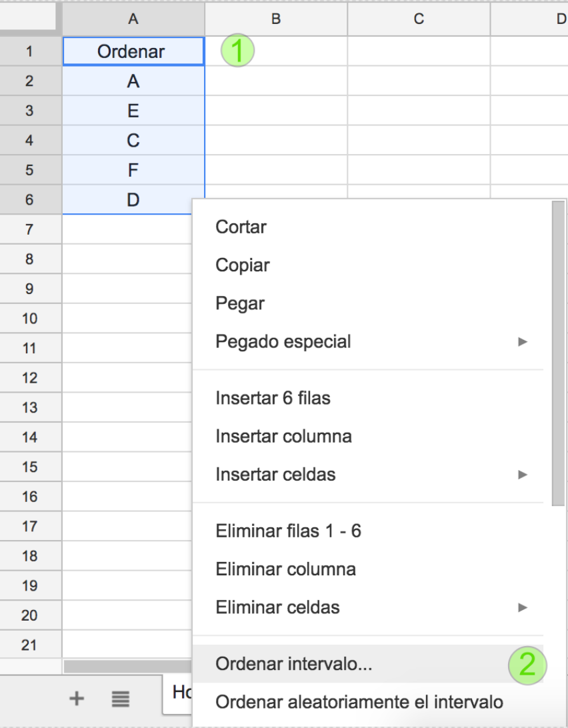The image size is (568, 728).
Task: Click the context menu vertical scrollbar
Action: coord(558,353)
